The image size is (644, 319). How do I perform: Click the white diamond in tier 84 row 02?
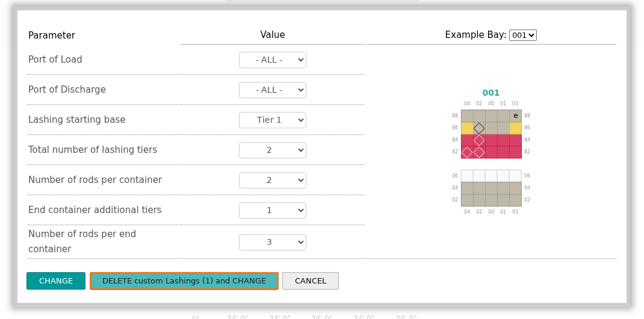(x=479, y=140)
